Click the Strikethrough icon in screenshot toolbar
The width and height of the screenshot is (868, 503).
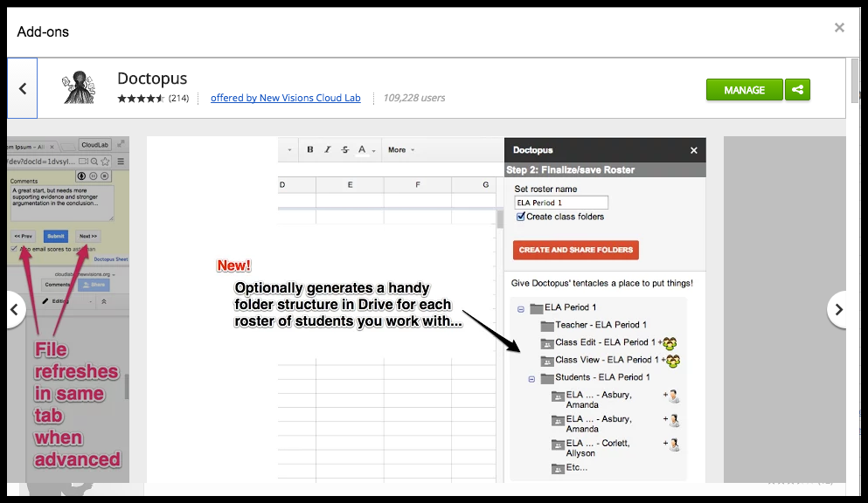345,150
